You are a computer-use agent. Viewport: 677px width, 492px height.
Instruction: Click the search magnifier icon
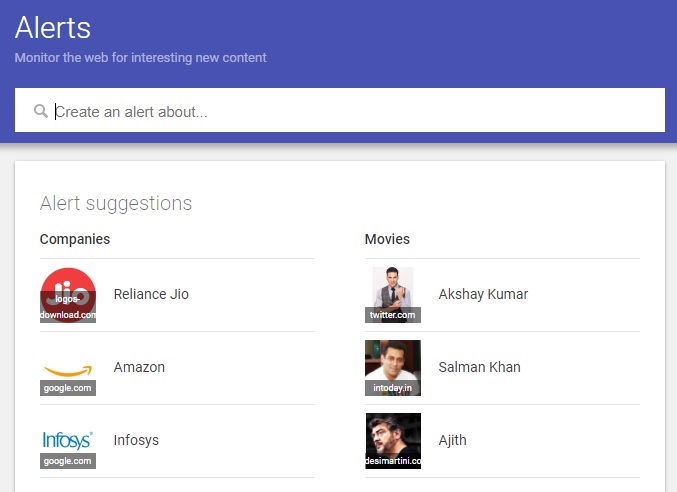click(41, 111)
